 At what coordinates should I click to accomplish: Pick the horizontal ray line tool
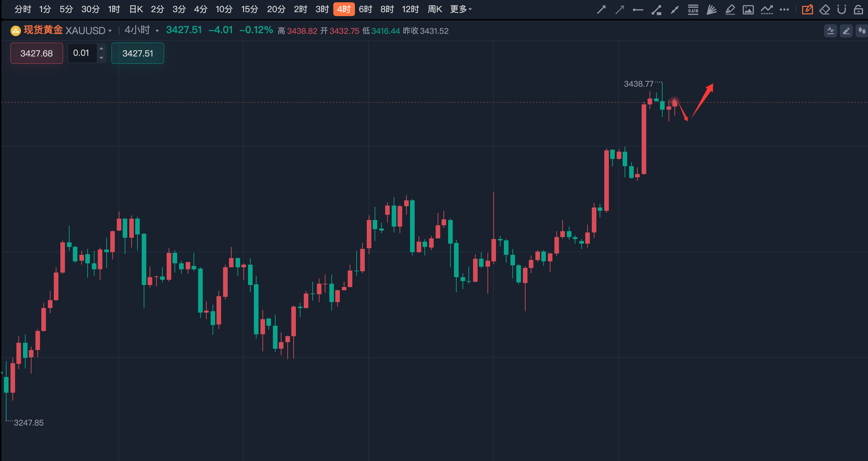coord(637,10)
